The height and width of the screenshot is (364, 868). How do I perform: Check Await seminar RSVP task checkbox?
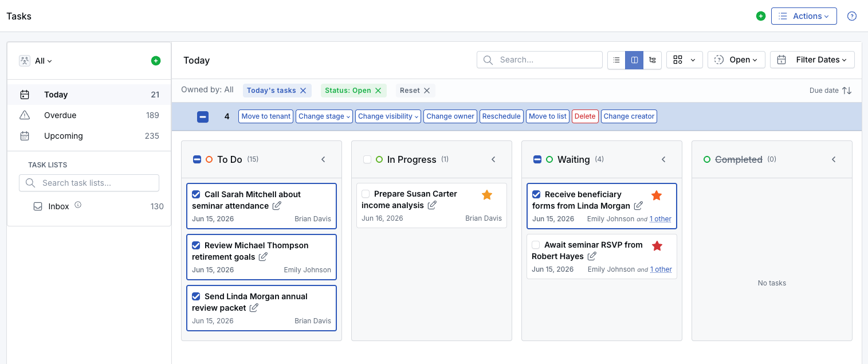point(536,245)
